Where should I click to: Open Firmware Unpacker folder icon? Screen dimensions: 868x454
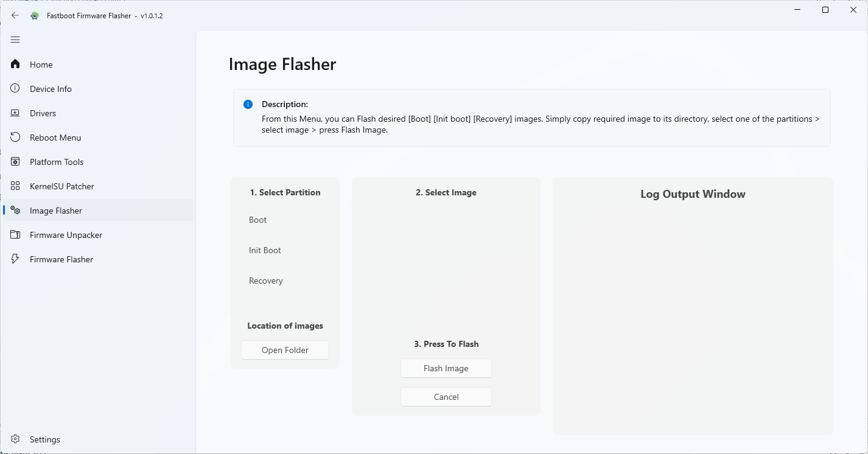15,234
